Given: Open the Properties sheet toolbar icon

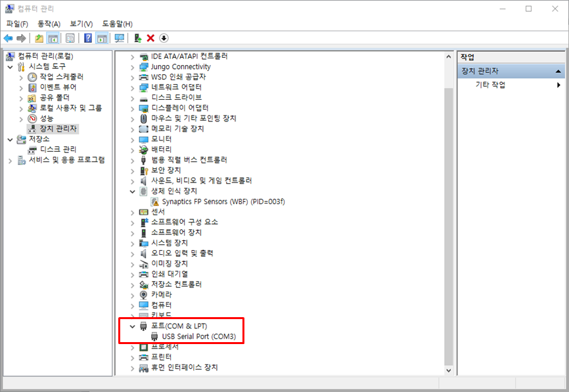Looking at the screenshot, I should (x=70, y=38).
